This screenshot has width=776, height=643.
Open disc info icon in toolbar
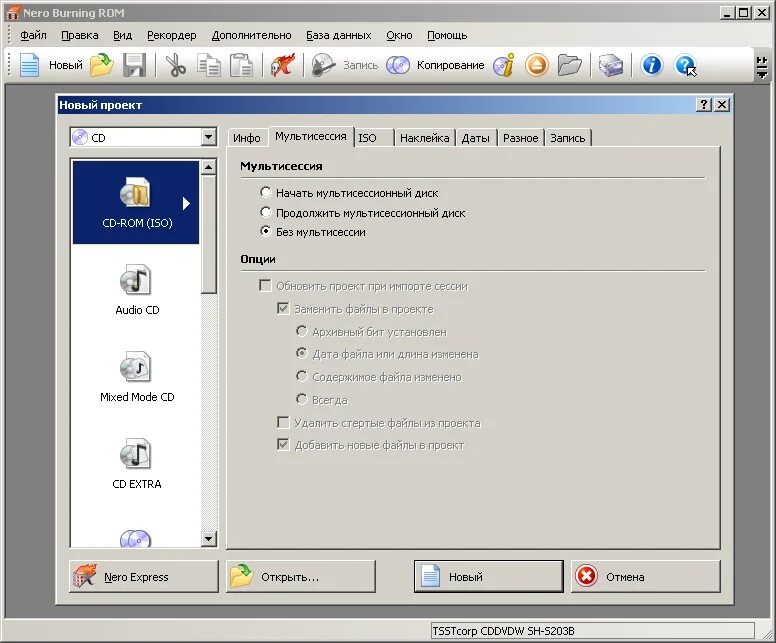[x=504, y=65]
